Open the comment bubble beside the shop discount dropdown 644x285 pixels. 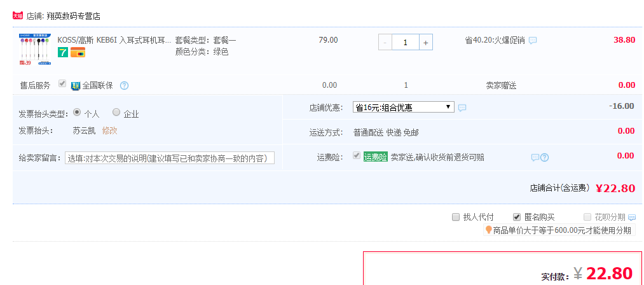tap(462, 108)
